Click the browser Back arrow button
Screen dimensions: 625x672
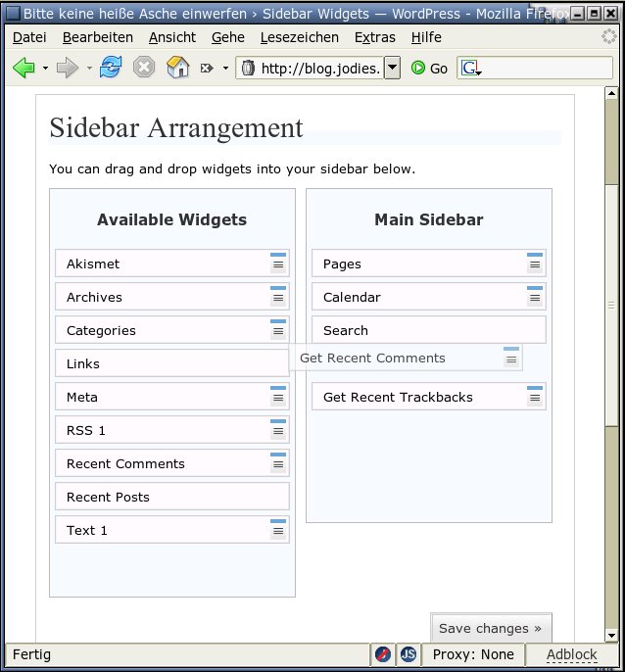point(24,68)
